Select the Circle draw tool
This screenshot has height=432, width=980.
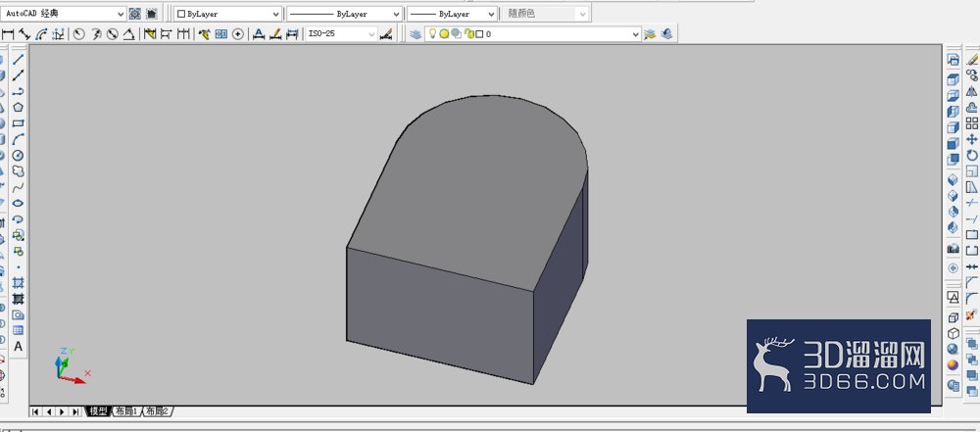tap(18, 155)
